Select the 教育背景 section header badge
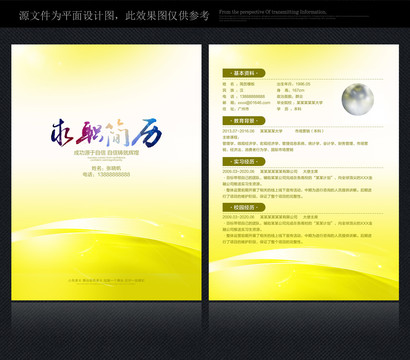This screenshot has height=360, width=410. click(x=244, y=121)
